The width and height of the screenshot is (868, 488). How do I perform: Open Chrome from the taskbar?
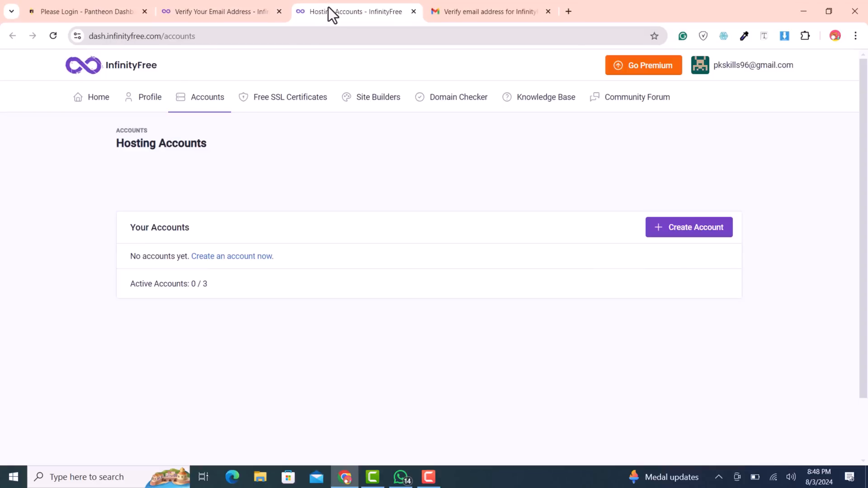coord(344,477)
